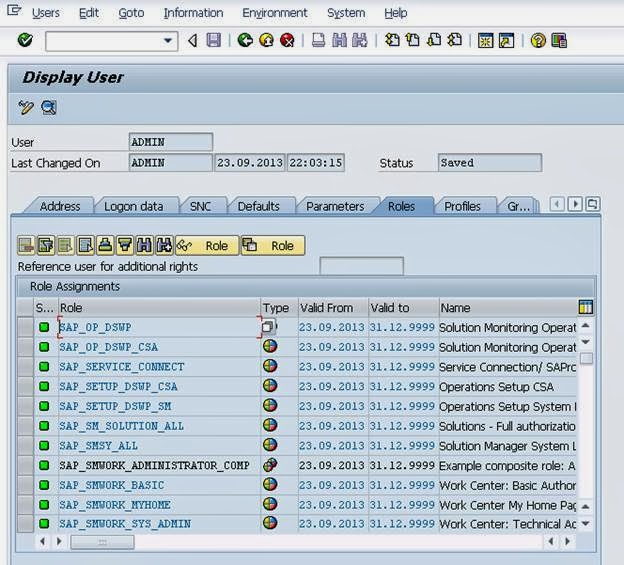Click the User field showing ADMIN
Viewport: 624px width, 565px height.
coord(171,142)
